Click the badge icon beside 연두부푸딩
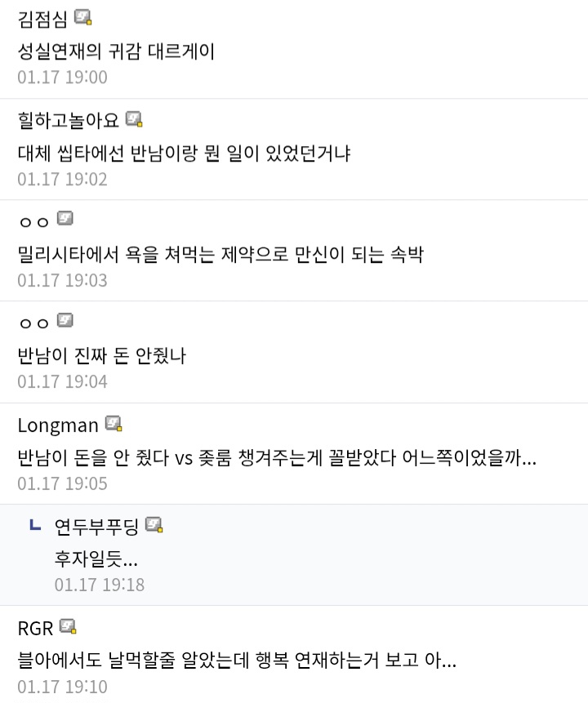Viewport: 588px width, 703px height. (154, 525)
